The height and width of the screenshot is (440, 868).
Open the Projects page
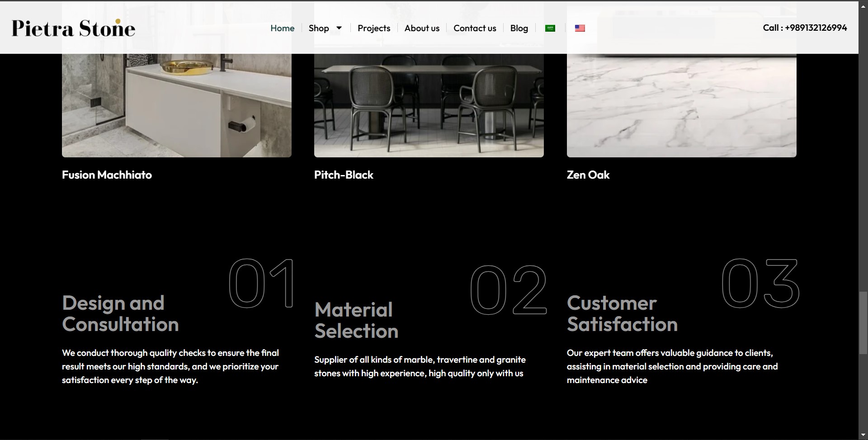point(374,28)
